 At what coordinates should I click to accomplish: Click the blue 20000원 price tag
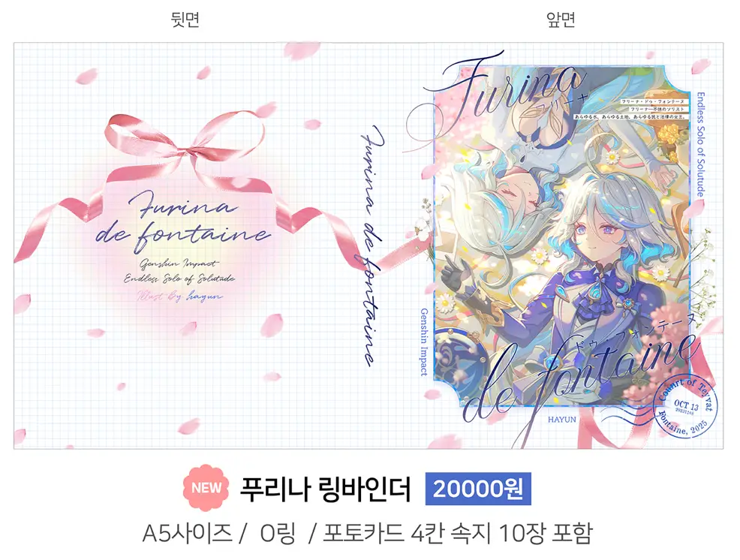coord(478,489)
